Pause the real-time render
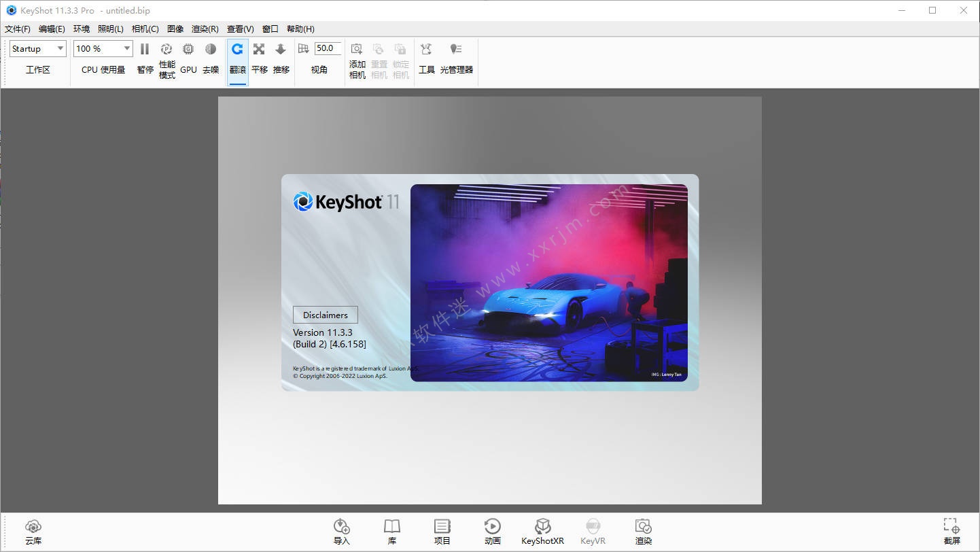980x552 pixels. pyautogui.click(x=145, y=58)
